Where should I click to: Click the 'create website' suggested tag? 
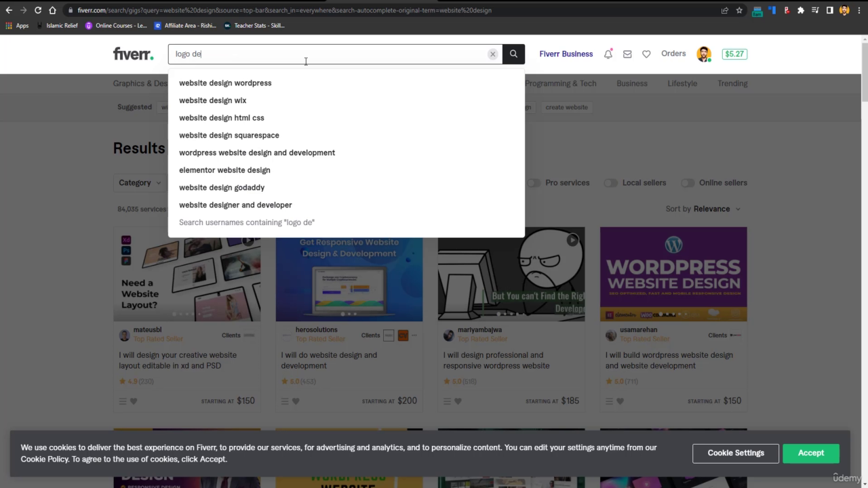coord(566,107)
